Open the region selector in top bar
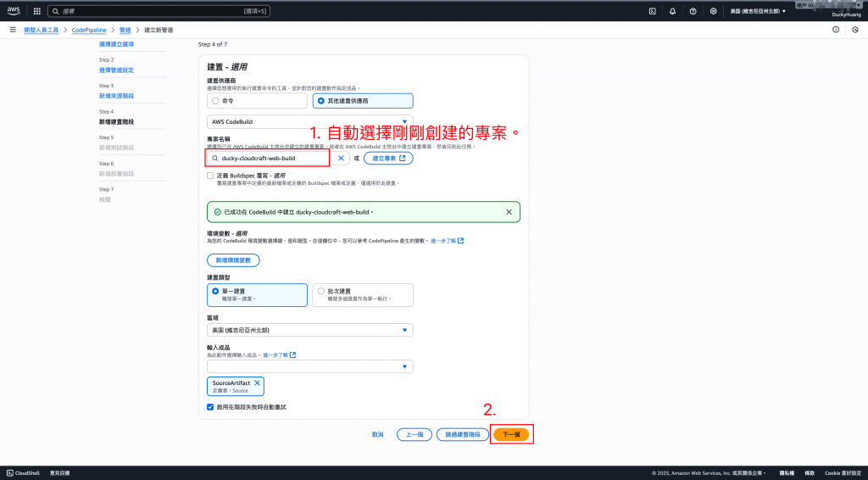Viewport: 868px width, 480px height. [758, 11]
